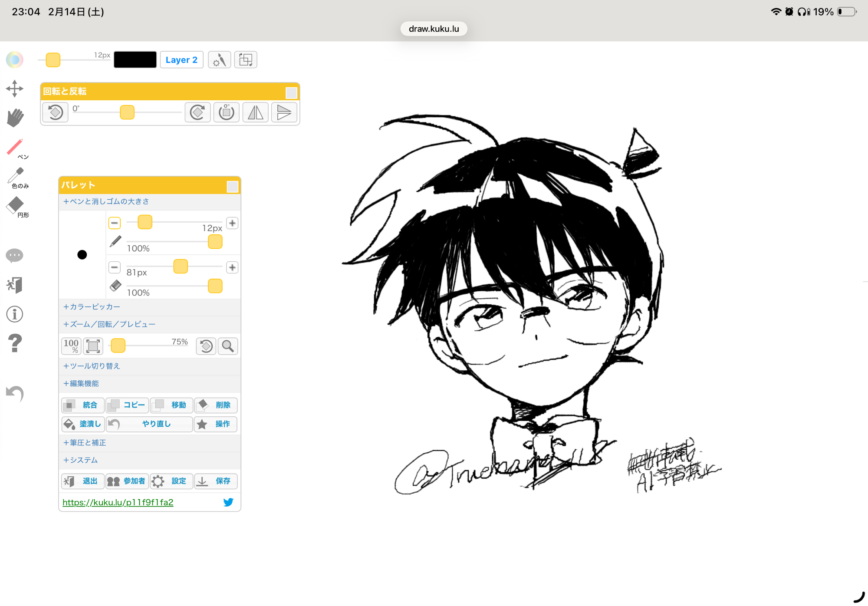Viewport: 868px width, 606px height.
Task: Toggle the 100% zoom button
Action: [71, 346]
